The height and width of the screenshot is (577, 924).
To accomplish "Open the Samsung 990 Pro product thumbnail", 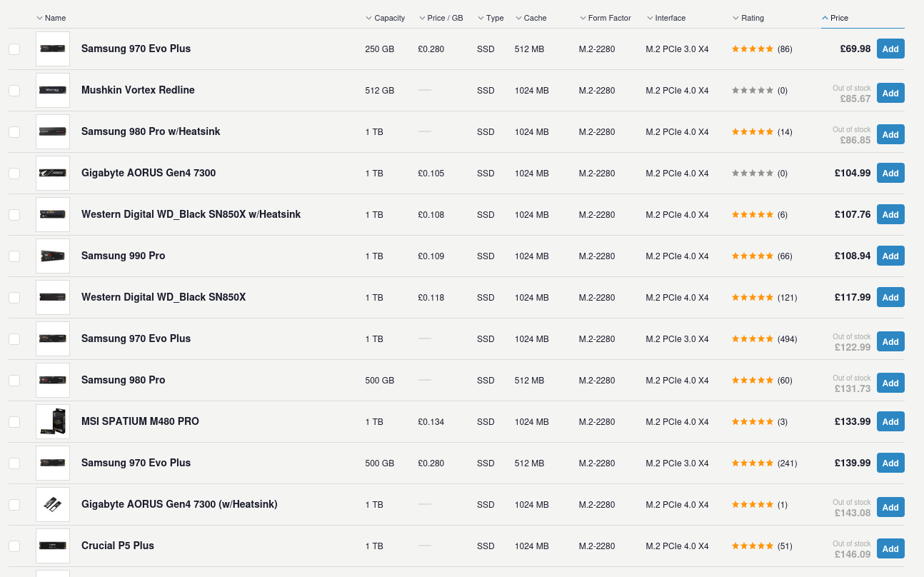I will click(53, 256).
